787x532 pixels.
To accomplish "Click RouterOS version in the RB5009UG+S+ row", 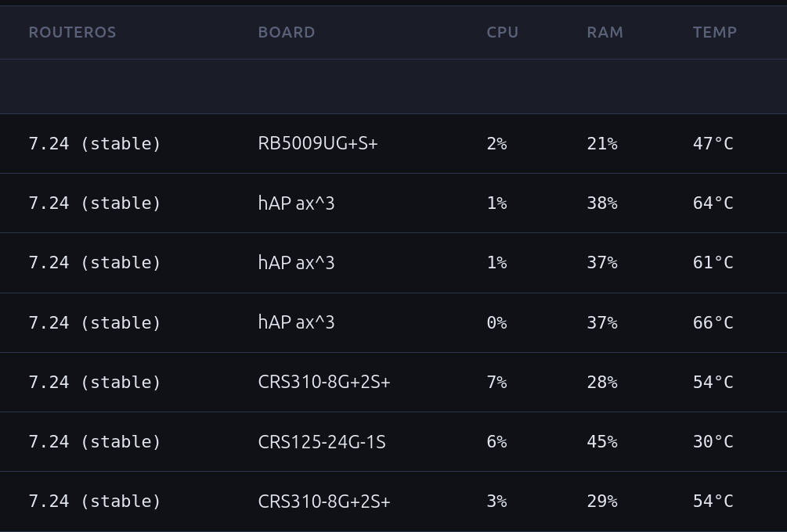I will [x=95, y=143].
